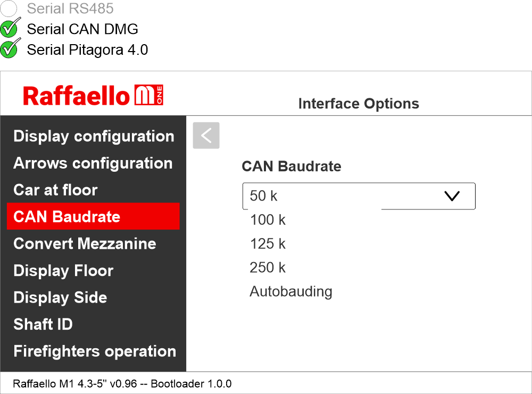This screenshot has height=394, width=532.
Task: Select 100 k baudrate option
Action: pos(268,220)
